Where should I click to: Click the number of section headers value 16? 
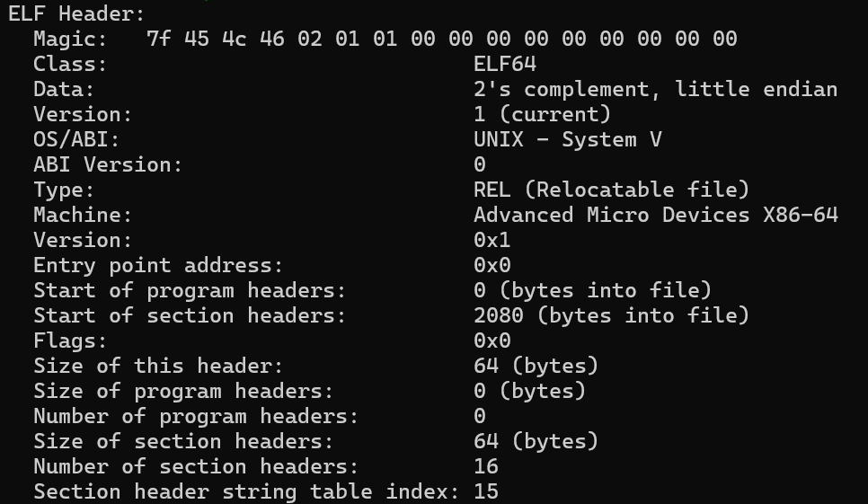485,466
